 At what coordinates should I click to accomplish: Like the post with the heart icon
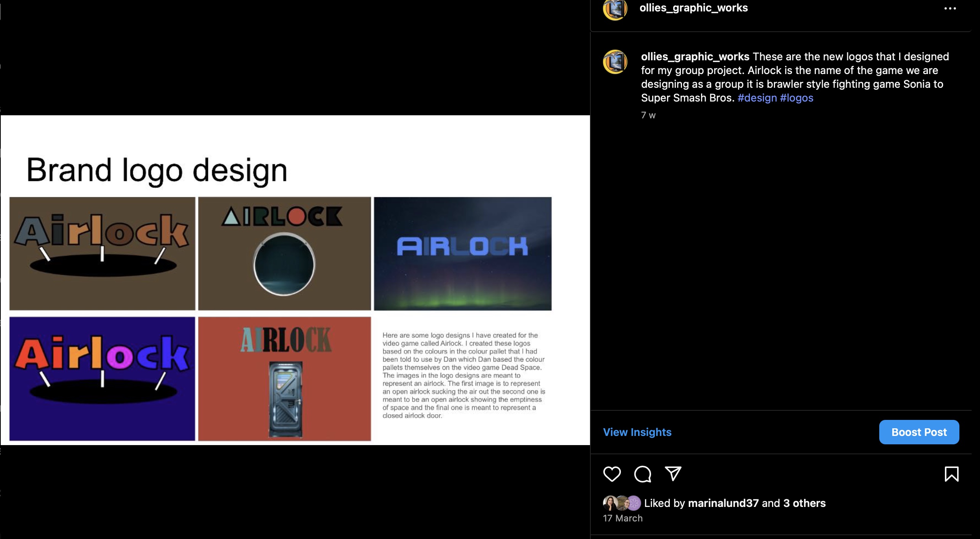[612, 474]
